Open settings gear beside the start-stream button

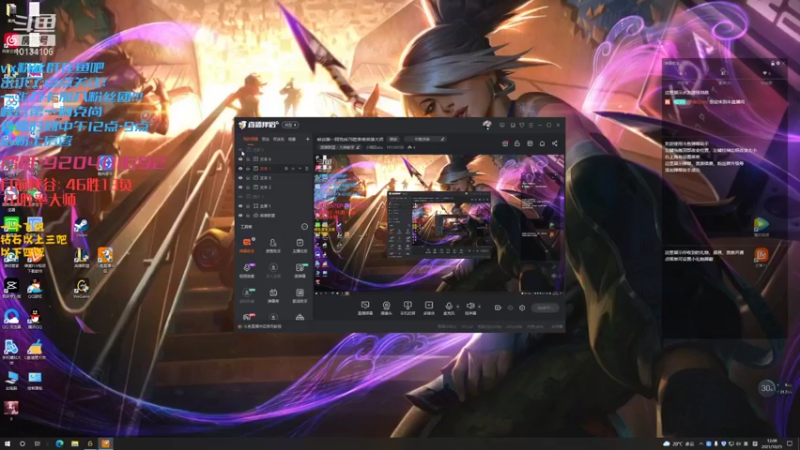tap(522, 308)
